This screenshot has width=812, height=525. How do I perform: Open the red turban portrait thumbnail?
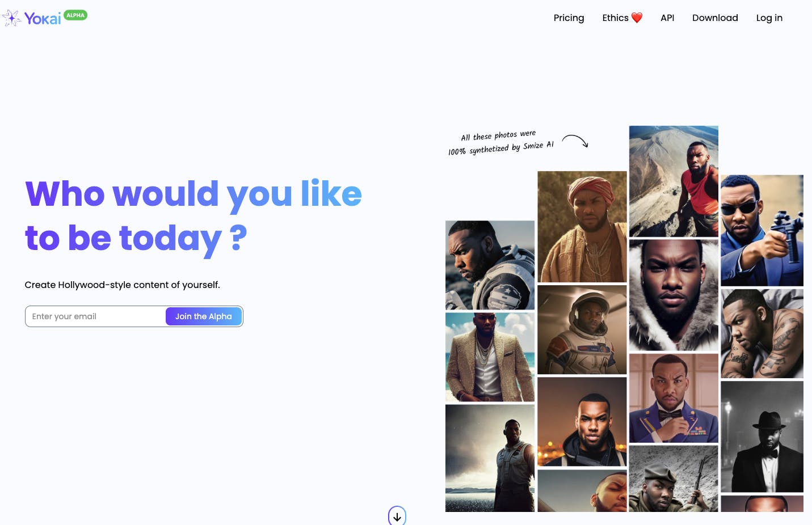click(582, 227)
